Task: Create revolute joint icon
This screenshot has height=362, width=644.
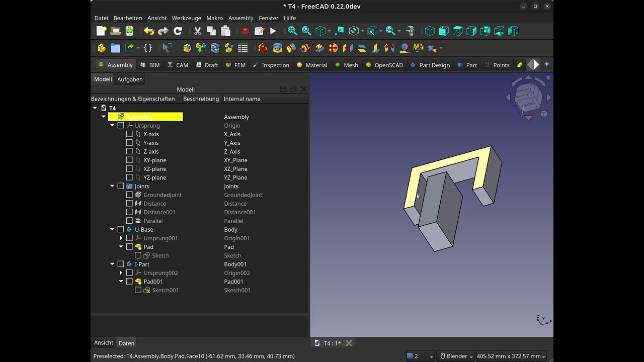Action: (x=291, y=48)
